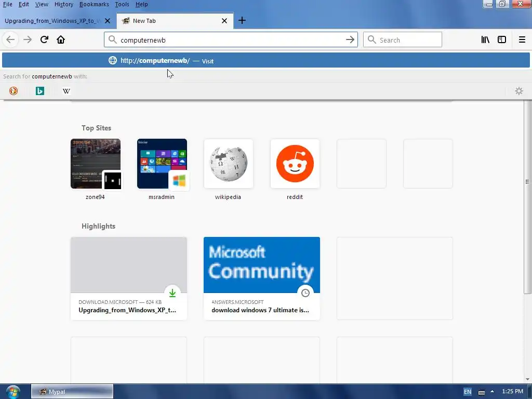Open search settings gear
Screen dimensions: 532x399
pyautogui.click(x=519, y=91)
